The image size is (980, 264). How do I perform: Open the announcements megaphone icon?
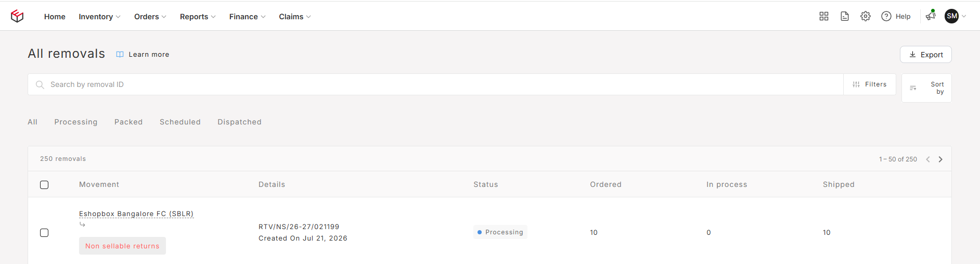click(931, 16)
